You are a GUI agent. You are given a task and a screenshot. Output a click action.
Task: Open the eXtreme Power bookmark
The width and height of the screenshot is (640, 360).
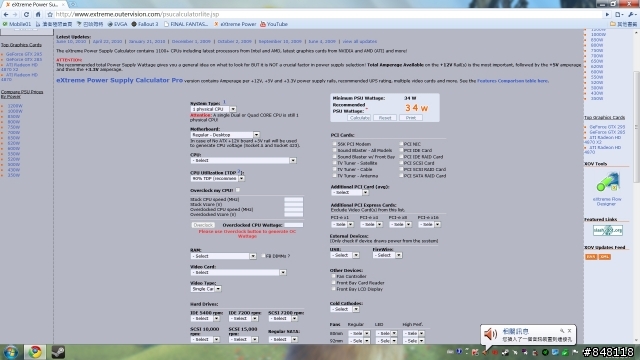pos(235,24)
